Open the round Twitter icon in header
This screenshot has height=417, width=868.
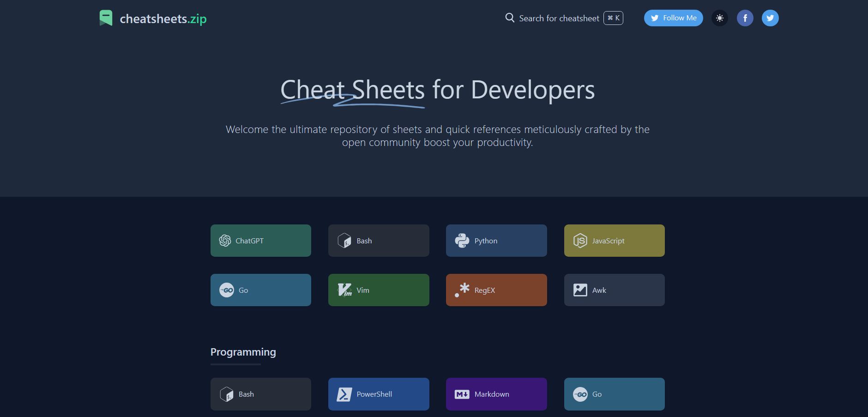770,18
